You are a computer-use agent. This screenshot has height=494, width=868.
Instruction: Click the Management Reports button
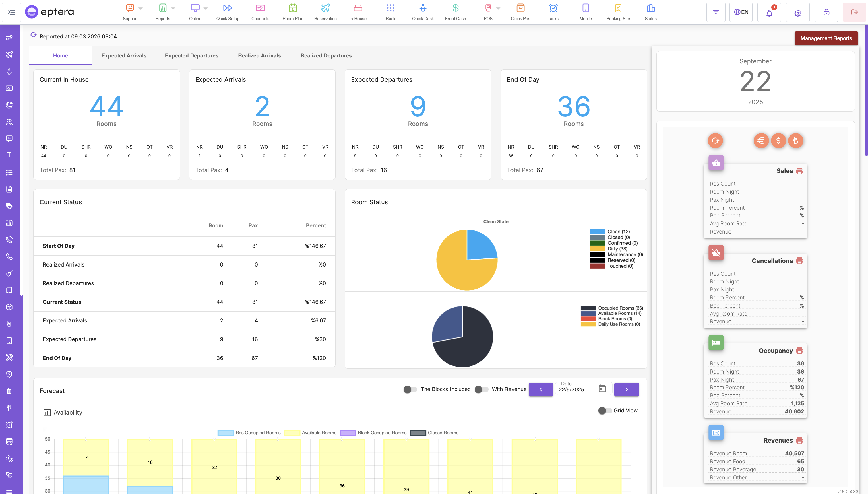[826, 38]
